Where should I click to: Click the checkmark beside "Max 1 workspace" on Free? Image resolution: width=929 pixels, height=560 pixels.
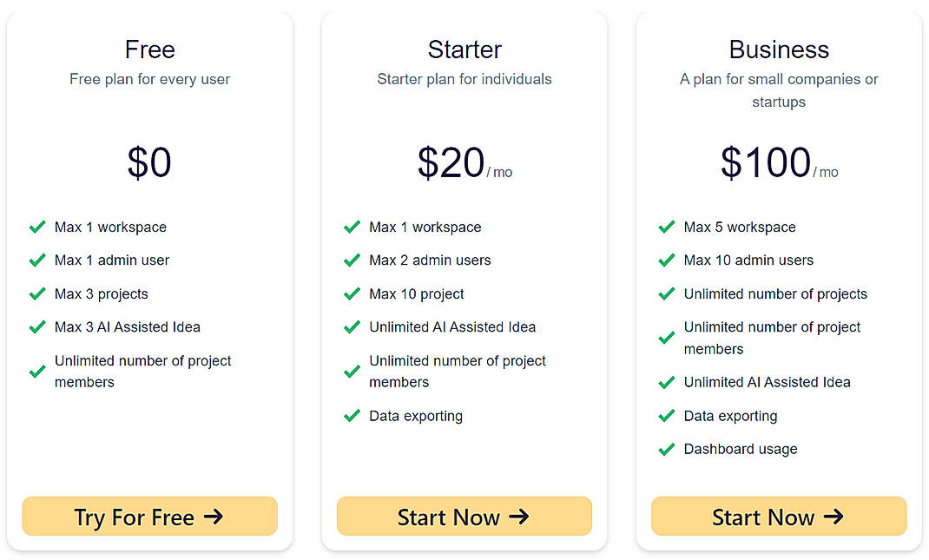[x=37, y=227]
